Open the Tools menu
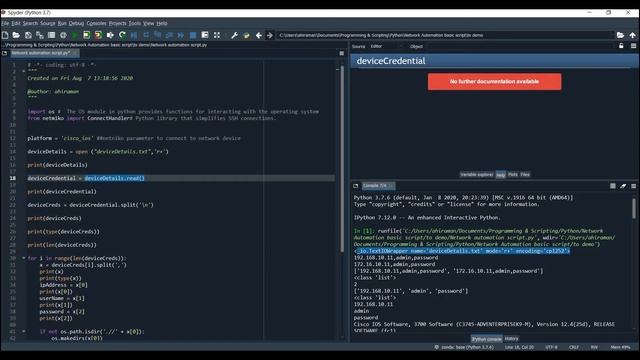Screen dimensions: 640x360 pos(135,23)
